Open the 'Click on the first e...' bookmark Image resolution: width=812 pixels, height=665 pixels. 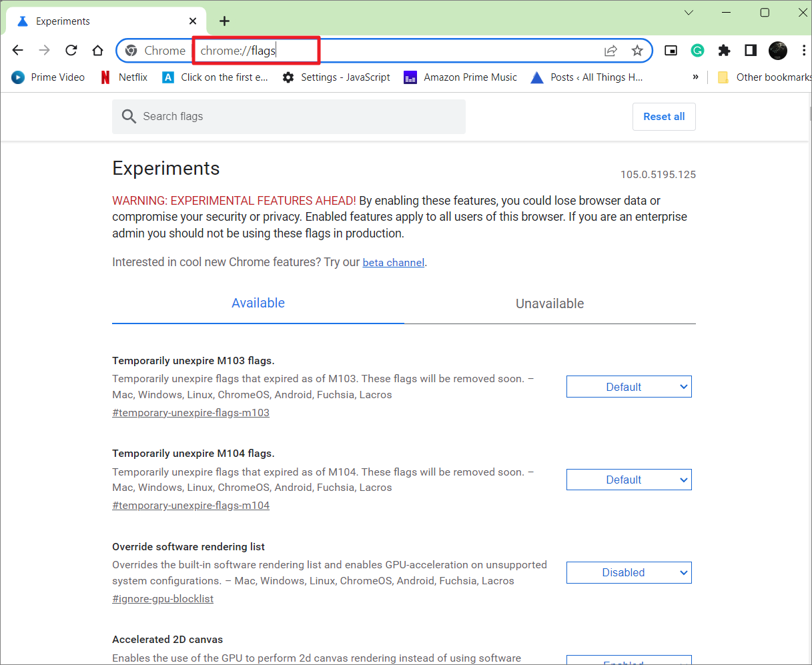click(x=215, y=77)
